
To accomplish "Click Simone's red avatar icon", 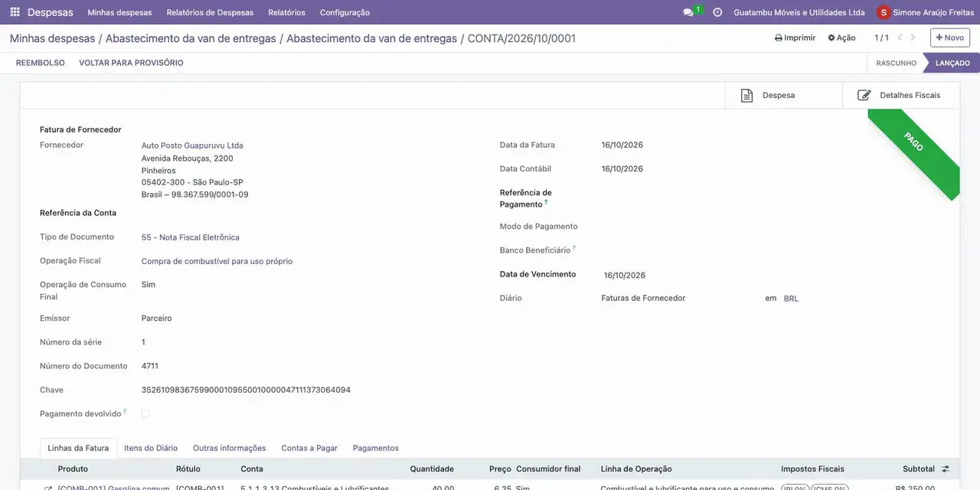I will point(884,12).
